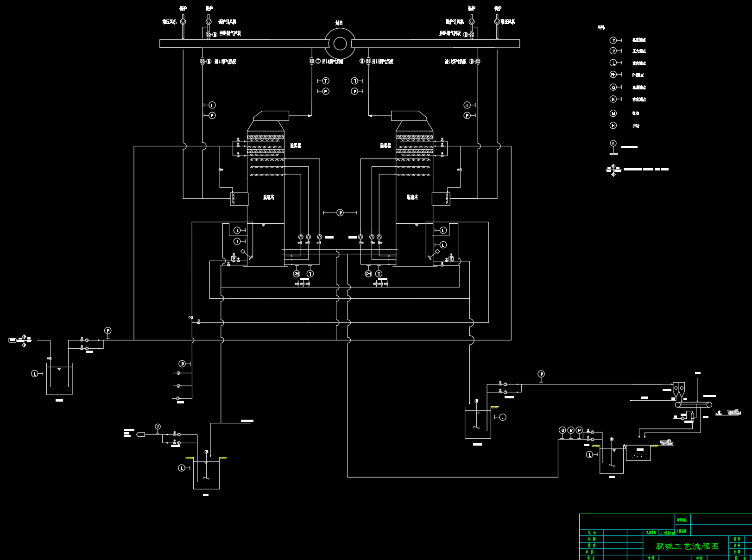Click the left boiler induced-draft fan symbol
Viewport: 752px width, 560px height.
tap(209, 22)
